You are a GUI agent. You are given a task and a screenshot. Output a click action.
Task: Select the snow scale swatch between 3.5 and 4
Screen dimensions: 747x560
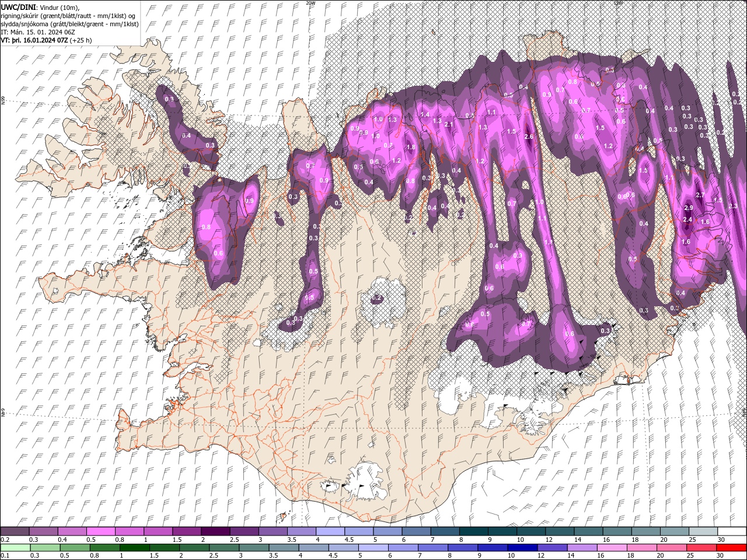(301, 531)
